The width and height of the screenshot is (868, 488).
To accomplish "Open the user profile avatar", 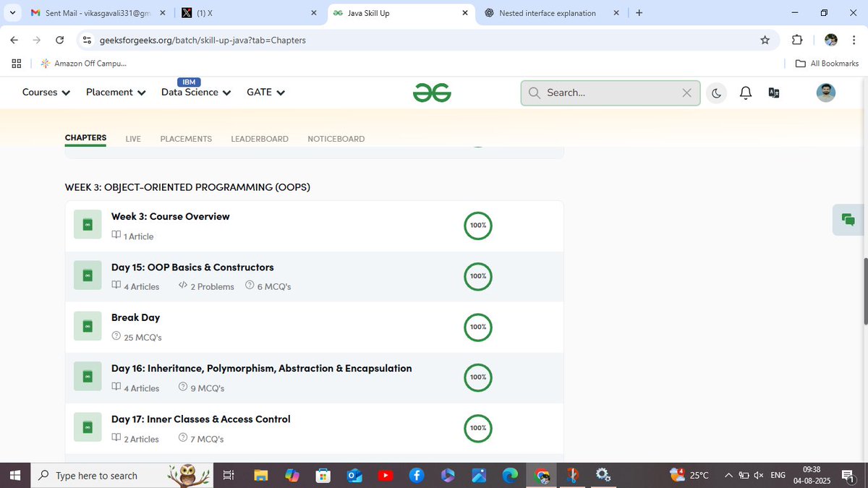I will tap(826, 93).
